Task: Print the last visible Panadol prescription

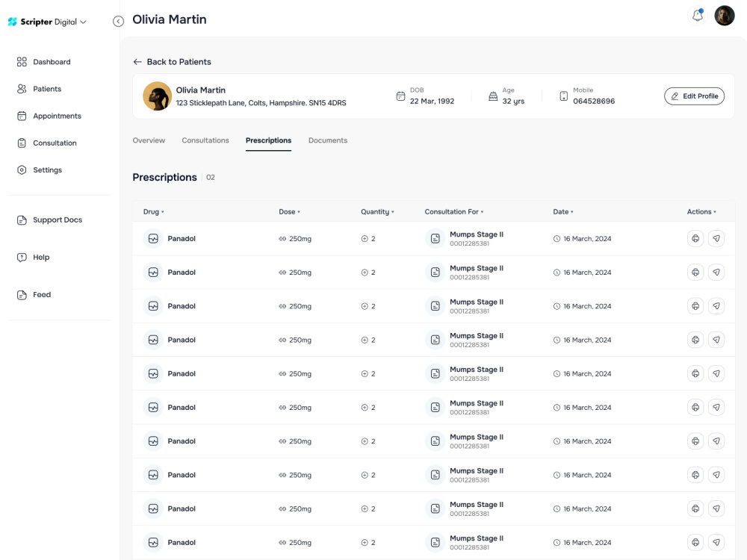Action: tap(695, 542)
